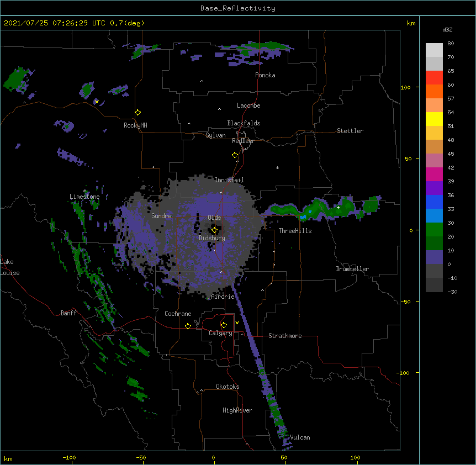Click the yellow diamond marker above Calgary
The width and height of the screenshot is (476, 465).
coord(224,325)
